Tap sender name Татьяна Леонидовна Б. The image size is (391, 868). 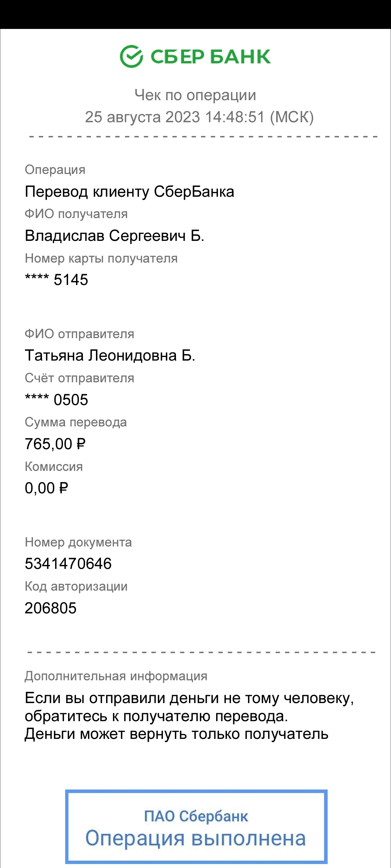(110, 356)
